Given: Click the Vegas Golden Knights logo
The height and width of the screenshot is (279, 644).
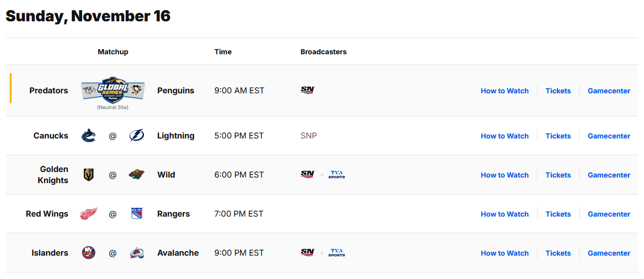Looking at the screenshot, I should click(89, 175).
